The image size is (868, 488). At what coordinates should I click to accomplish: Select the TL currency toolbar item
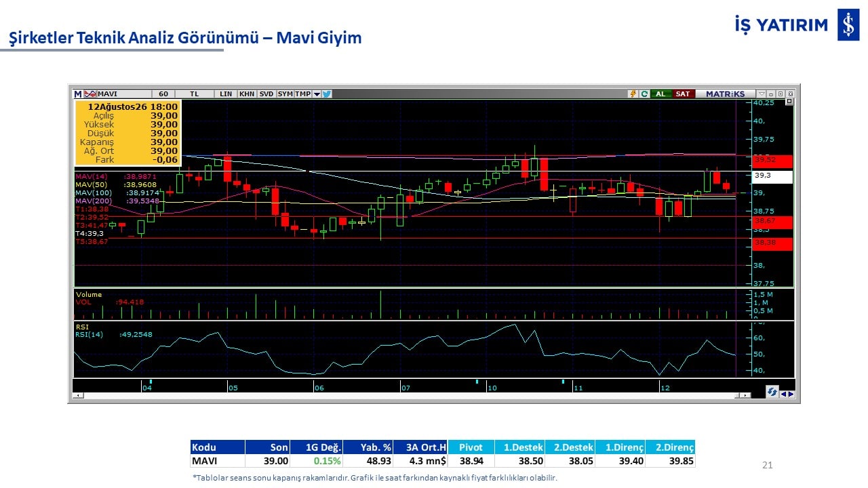tap(195, 94)
